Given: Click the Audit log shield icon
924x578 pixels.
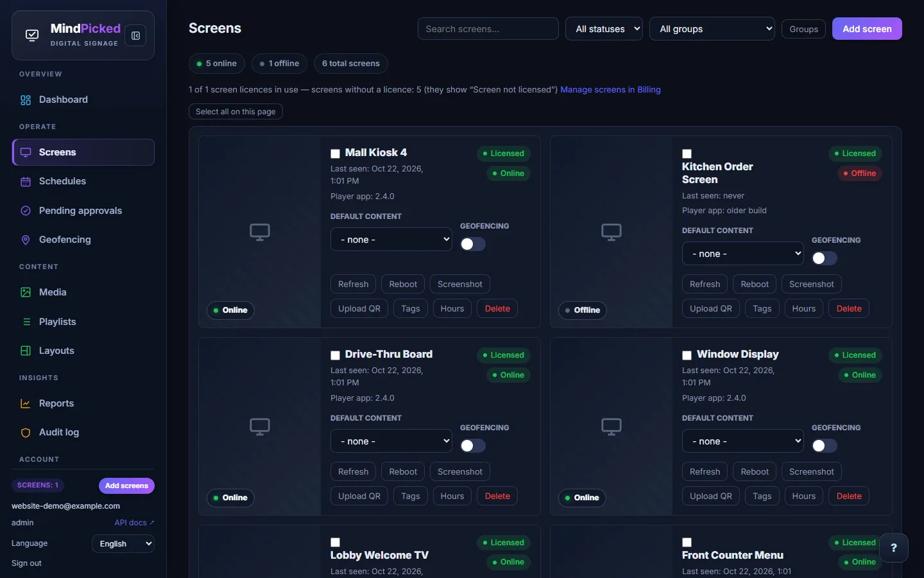Looking at the screenshot, I should (x=26, y=433).
